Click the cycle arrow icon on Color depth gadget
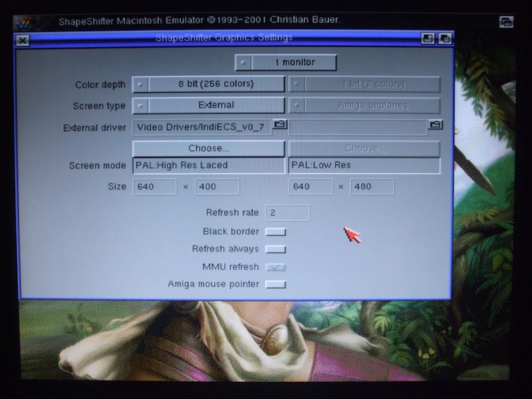This screenshot has height=399, width=532. [140, 84]
